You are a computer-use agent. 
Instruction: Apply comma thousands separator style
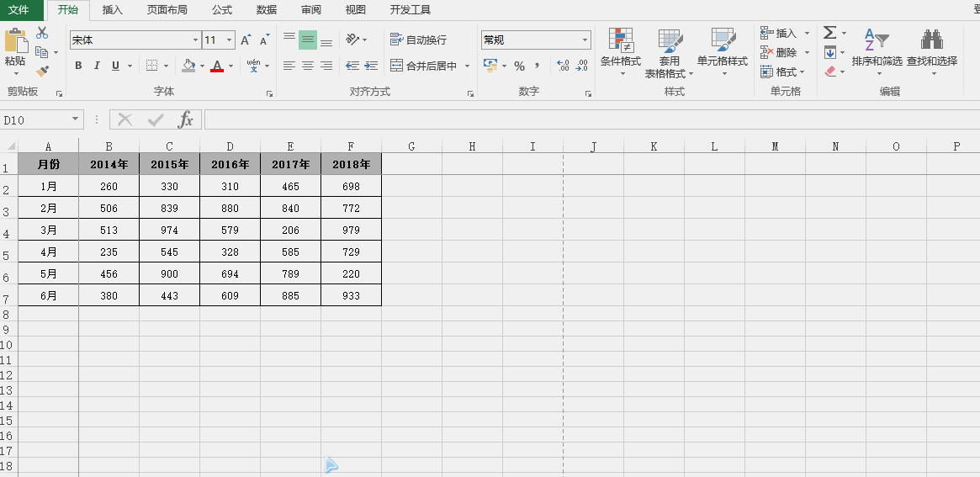tap(537, 66)
